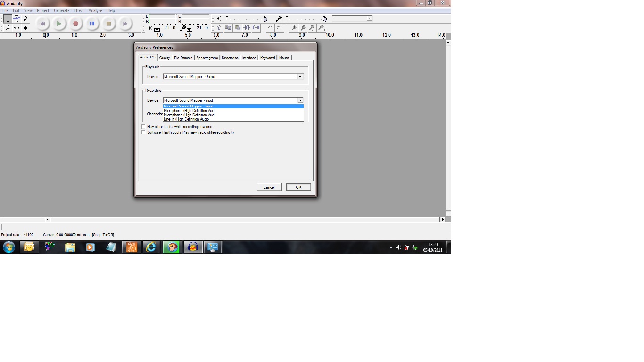The image size is (644, 362).
Task: Open the Effect menu
Action: pyautogui.click(x=79, y=10)
